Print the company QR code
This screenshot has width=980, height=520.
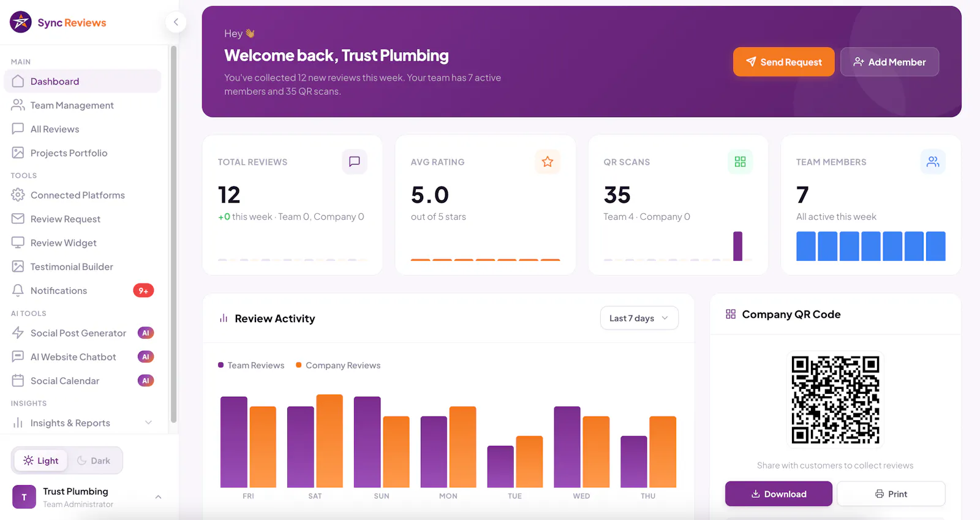(x=891, y=494)
